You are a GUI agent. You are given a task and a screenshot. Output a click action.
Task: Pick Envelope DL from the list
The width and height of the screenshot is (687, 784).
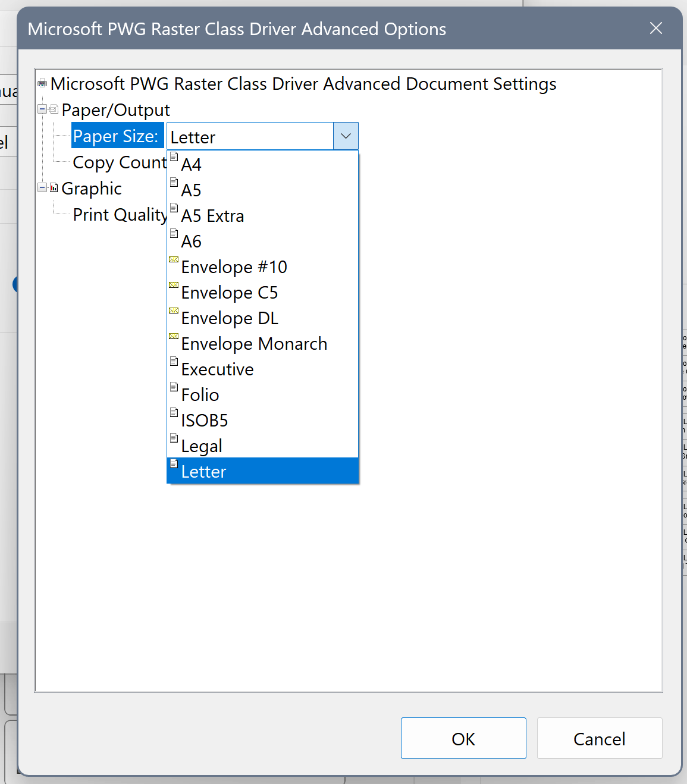click(x=263, y=318)
